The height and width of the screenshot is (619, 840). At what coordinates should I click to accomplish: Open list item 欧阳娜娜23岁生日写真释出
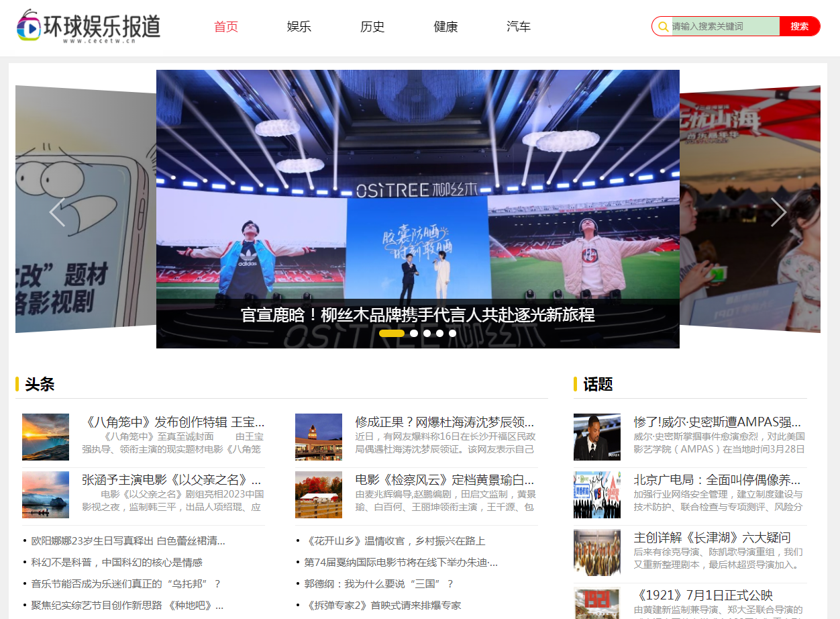click(128, 540)
